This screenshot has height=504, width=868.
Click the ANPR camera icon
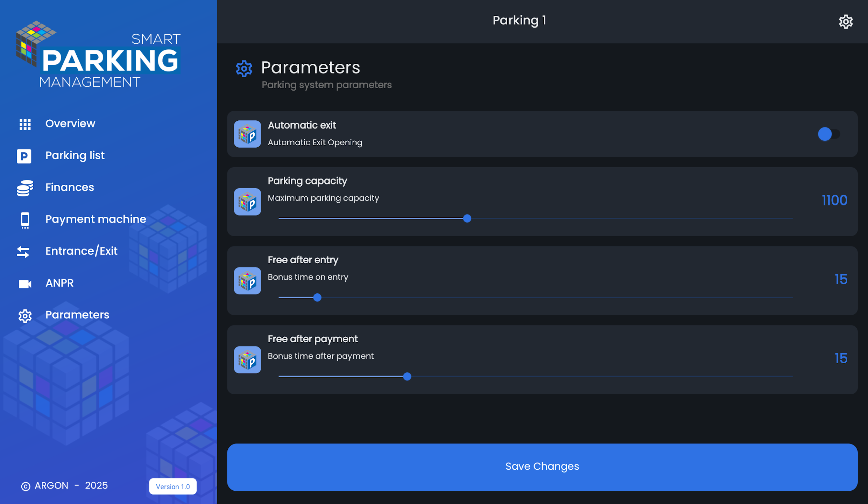pyautogui.click(x=25, y=284)
